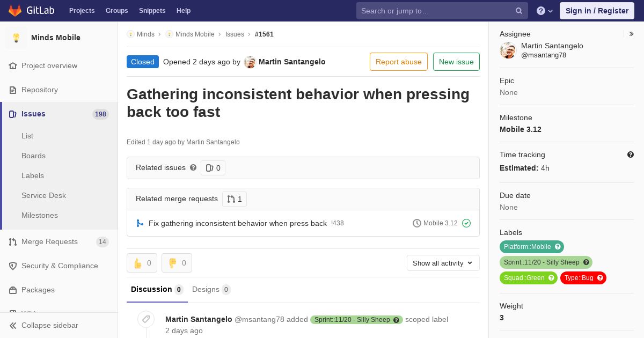Open Labels under Issues sidebar

point(33,175)
